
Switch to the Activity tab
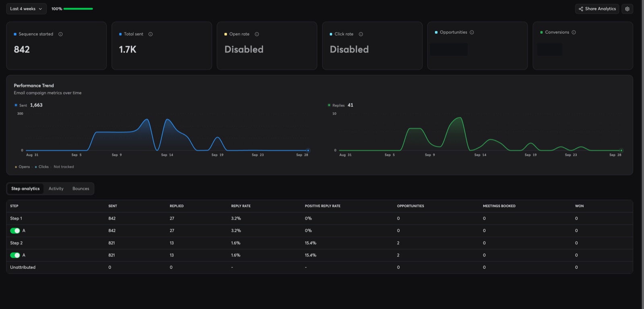[56, 189]
